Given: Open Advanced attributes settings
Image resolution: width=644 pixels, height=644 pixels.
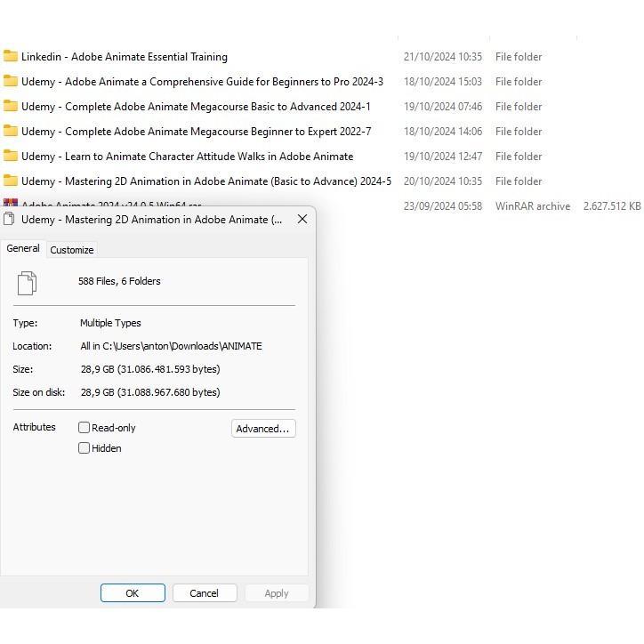Looking at the screenshot, I should (x=263, y=429).
